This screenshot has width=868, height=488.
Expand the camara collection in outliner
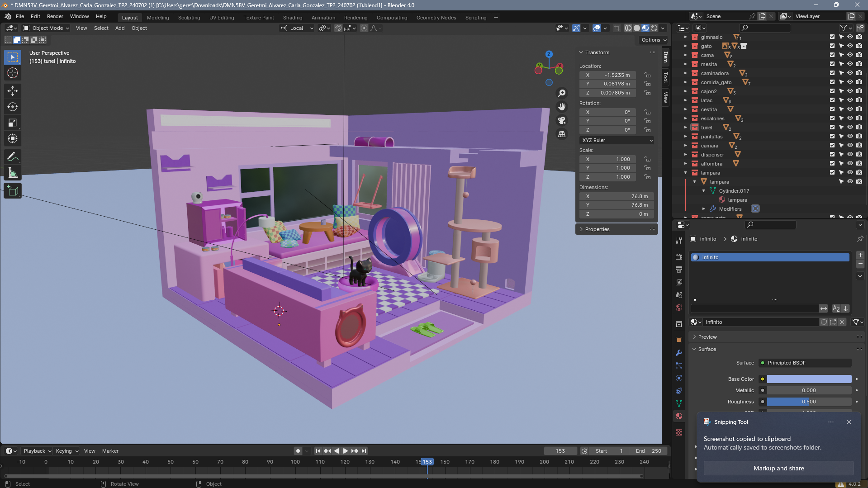click(685, 146)
